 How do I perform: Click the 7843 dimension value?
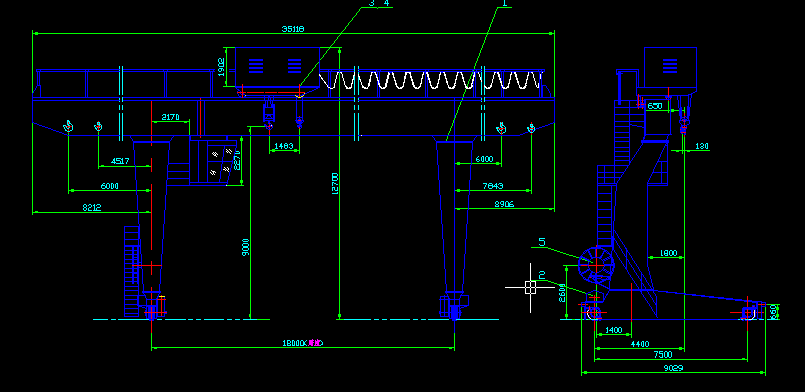tap(493, 186)
